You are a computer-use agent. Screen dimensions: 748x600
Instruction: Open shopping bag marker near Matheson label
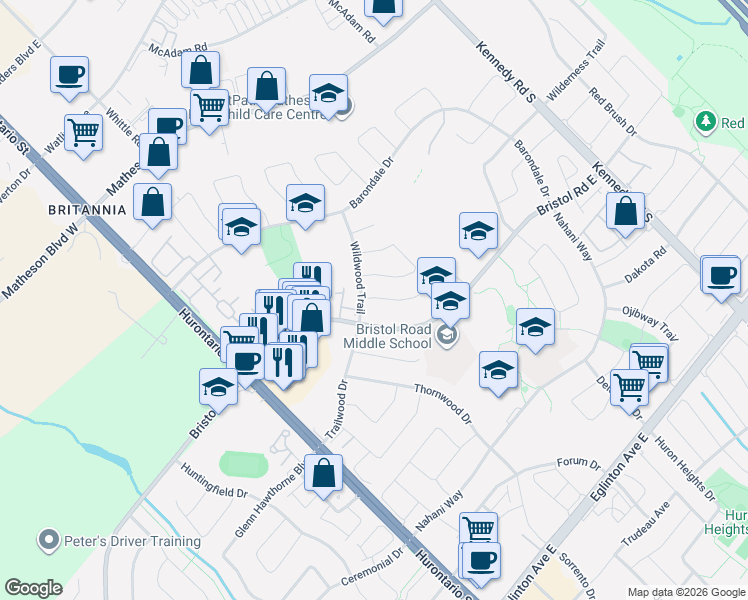tap(158, 155)
